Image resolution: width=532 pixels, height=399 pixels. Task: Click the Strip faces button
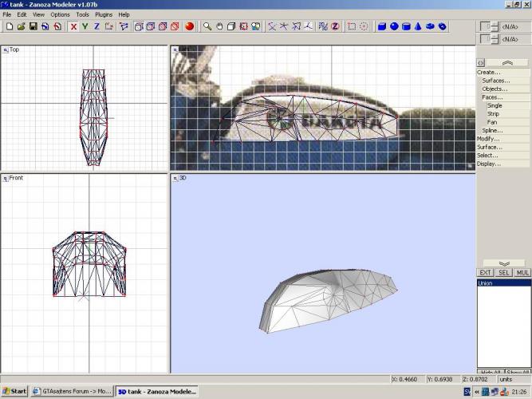click(494, 114)
